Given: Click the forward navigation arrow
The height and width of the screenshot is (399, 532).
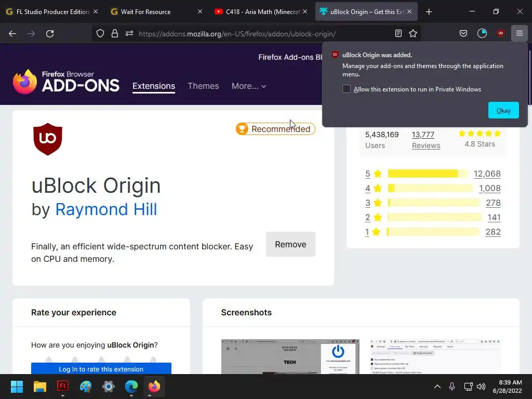Looking at the screenshot, I should click(x=31, y=34).
